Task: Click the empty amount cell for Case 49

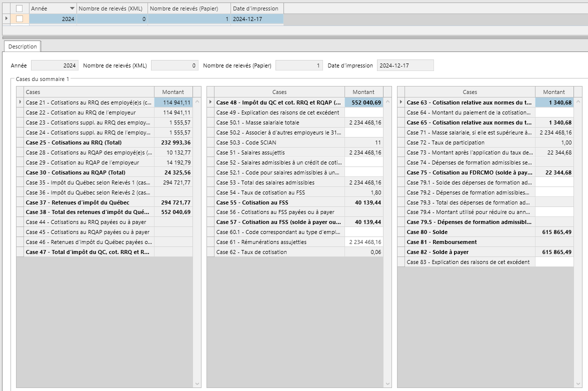Action: pos(364,112)
